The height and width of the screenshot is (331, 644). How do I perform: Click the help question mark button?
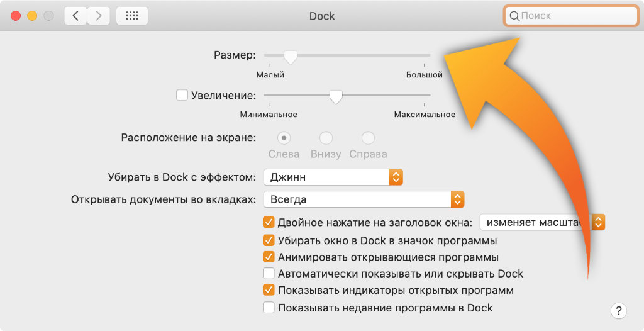618,310
